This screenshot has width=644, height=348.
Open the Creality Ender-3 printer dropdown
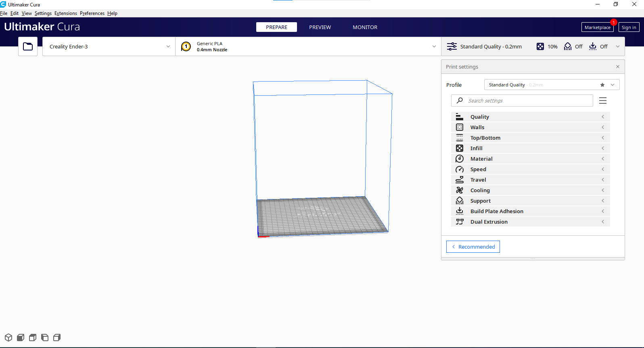109,46
